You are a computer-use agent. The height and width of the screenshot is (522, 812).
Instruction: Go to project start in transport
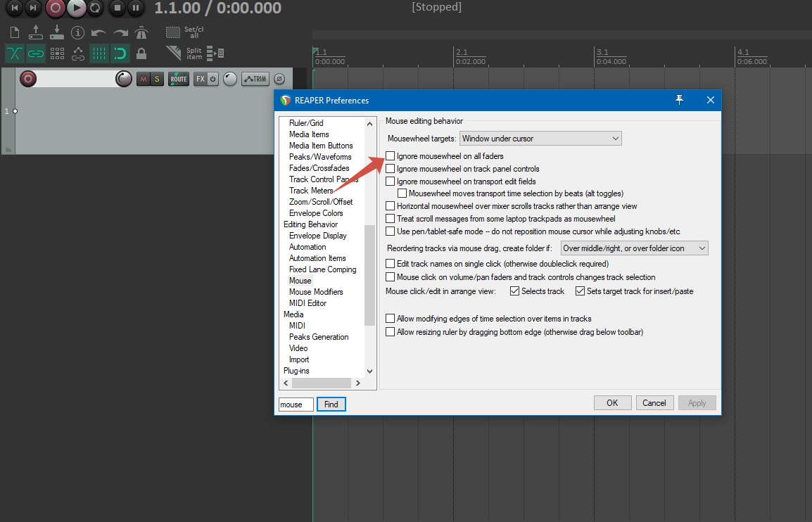(x=15, y=7)
